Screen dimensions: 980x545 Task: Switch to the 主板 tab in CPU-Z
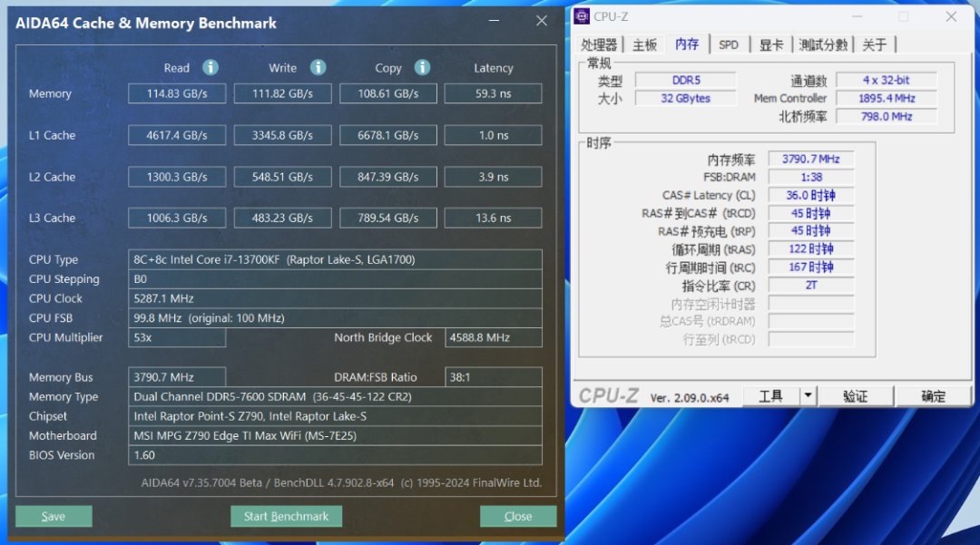pyautogui.click(x=644, y=45)
